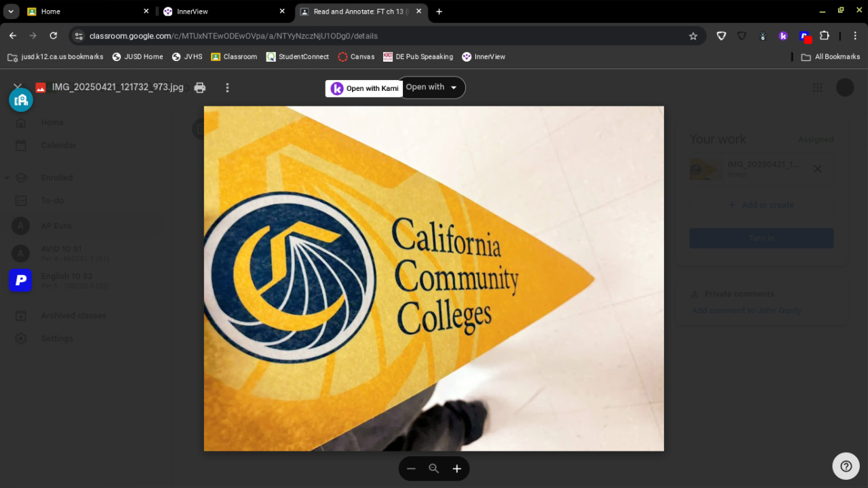Reload the current page
Viewport: 868px width, 488px height.
tap(54, 36)
